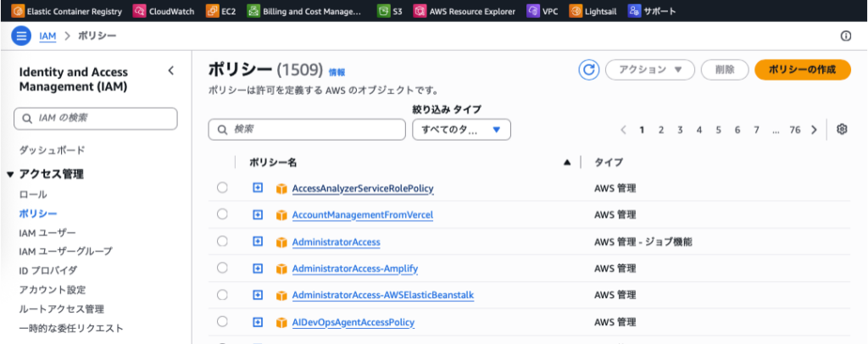Click the orange box icon for AccessAnalyzerServiceRolePolicy
Screen dimensions: 868x344
281,189
